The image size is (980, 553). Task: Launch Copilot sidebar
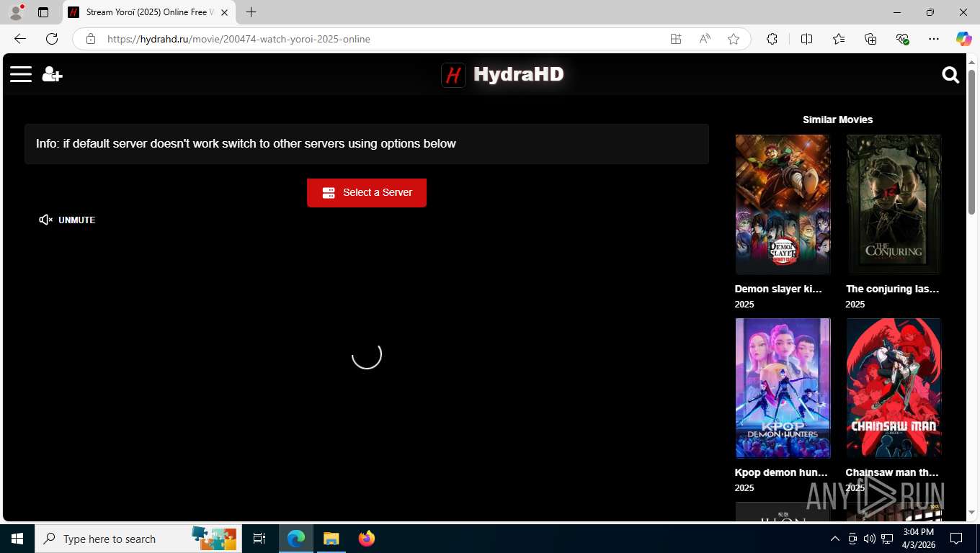tap(963, 39)
